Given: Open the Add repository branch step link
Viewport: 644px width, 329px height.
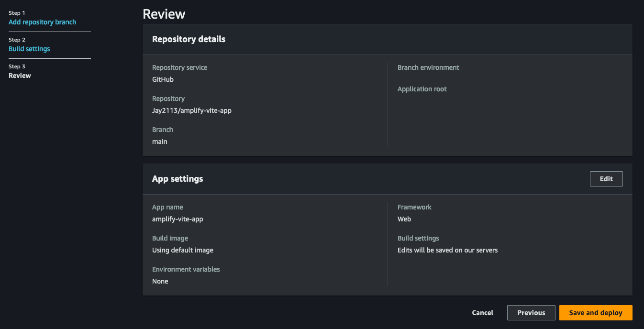Looking at the screenshot, I should tap(42, 22).
